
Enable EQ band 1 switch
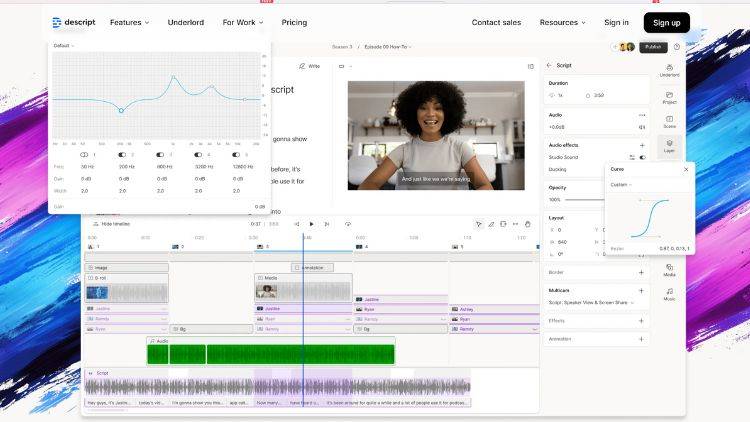click(83, 155)
